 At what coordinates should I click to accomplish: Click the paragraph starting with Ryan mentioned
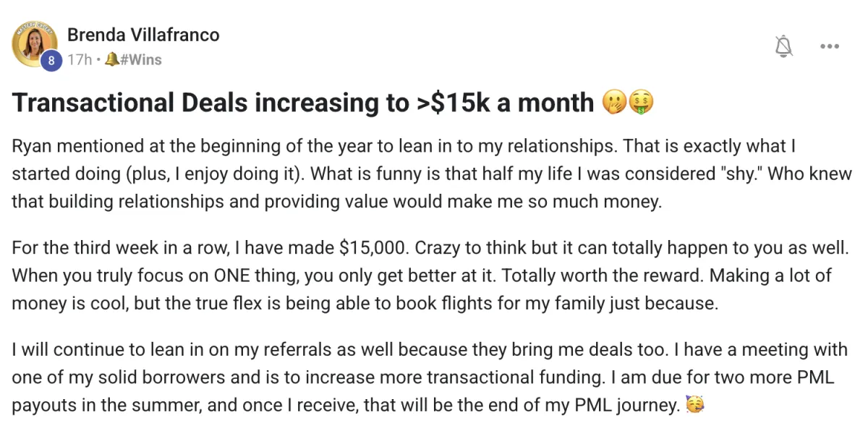432,174
